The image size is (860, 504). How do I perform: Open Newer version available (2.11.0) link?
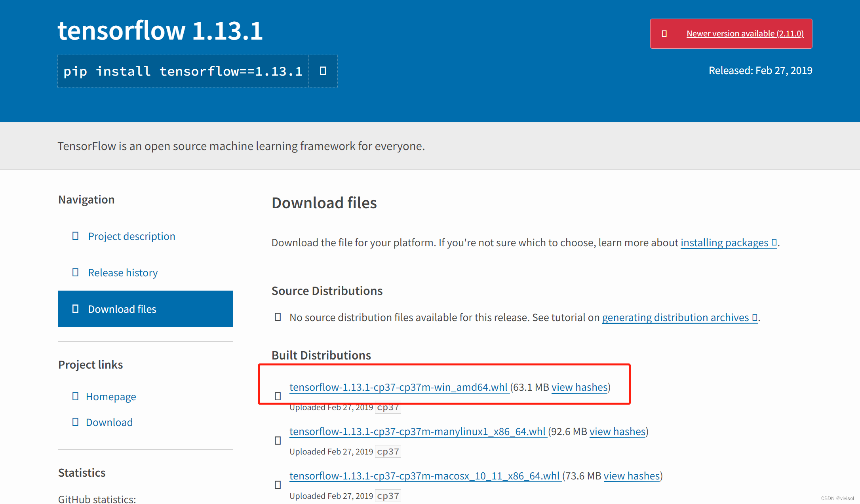pyautogui.click(x=745, y=34)
